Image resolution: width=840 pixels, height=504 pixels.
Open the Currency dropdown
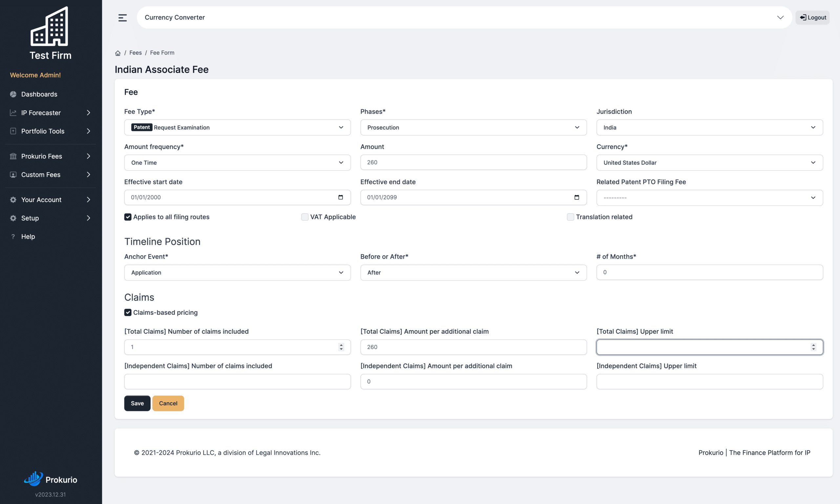709,162
